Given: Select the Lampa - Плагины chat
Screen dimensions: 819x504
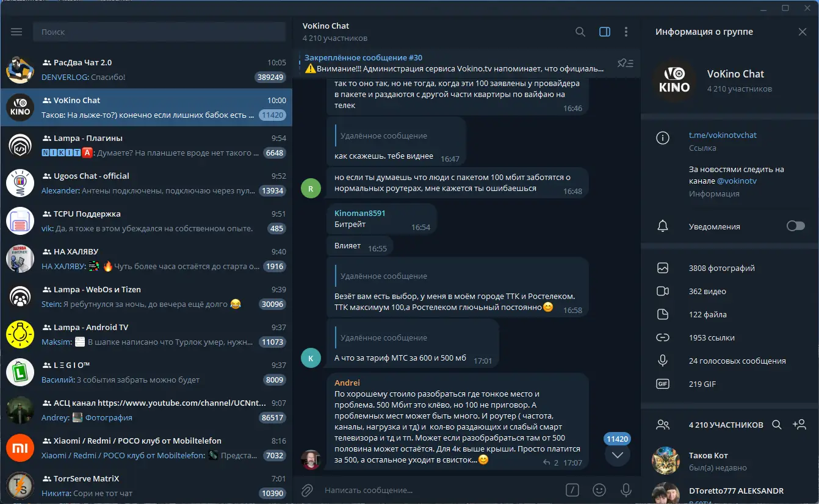Looking at the screenshot, I should [146, 146].
